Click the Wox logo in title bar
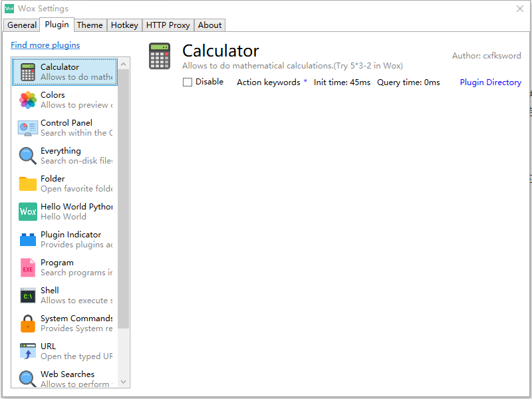Viewport: 532px width, 399px height. (x=9, y=9)
